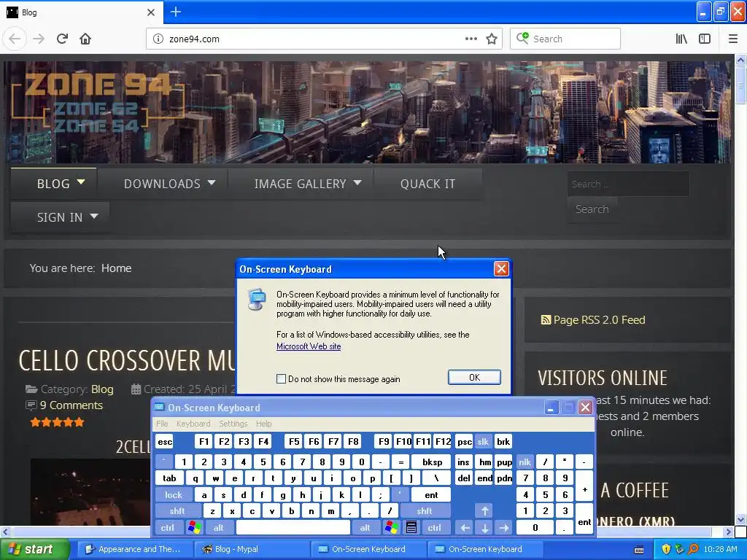Viewport: 747px width, 560px height.
Task: Open the tray keyboard icon near clock
Action: click(x=639, y=550)
